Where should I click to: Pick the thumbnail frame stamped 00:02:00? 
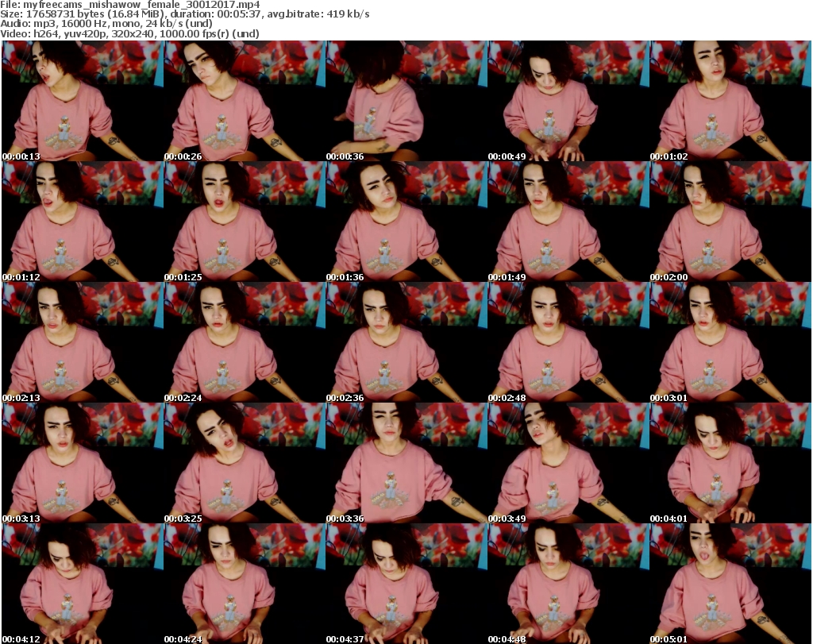pyautogui.click(x=730, y=222)
